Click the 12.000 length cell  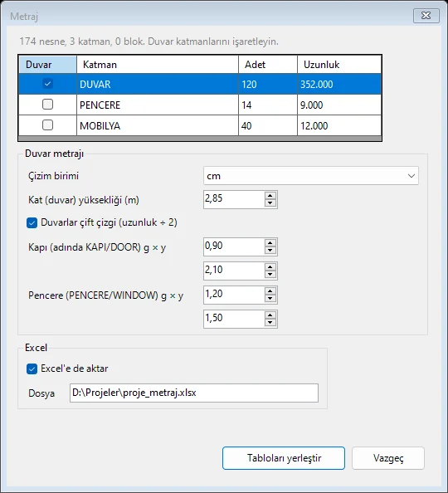point(339,126)
